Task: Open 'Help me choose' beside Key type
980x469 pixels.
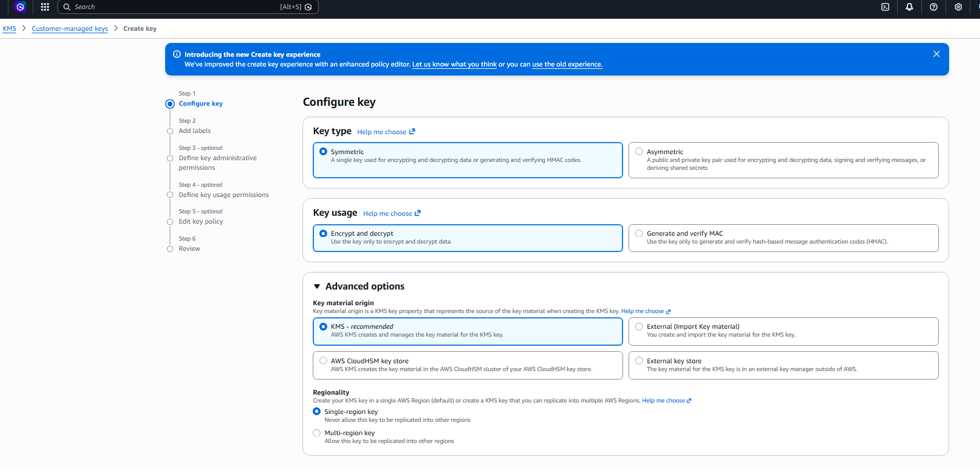Action: click(x=386, y=132)
